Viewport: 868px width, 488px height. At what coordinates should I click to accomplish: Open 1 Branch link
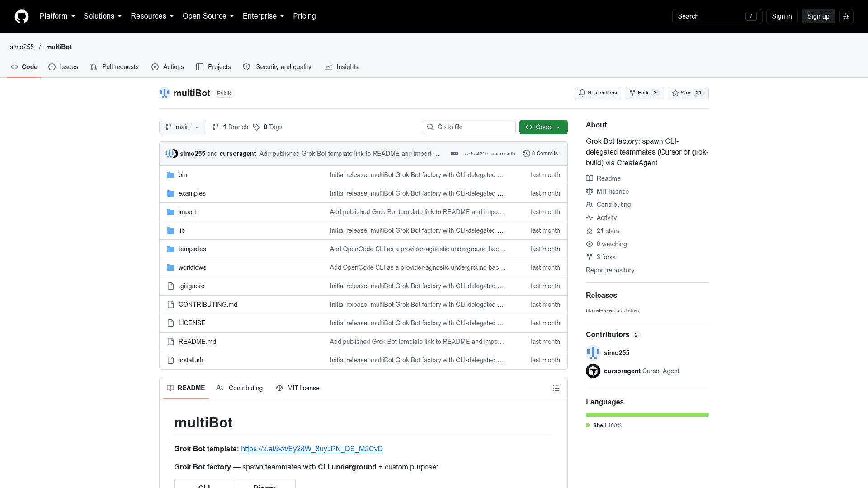[230, 127]
